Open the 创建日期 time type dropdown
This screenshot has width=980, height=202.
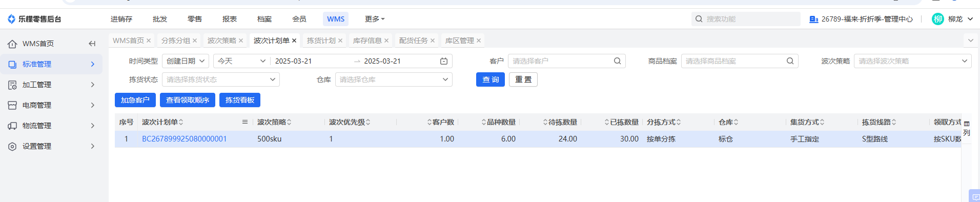[x=186, y=61]
